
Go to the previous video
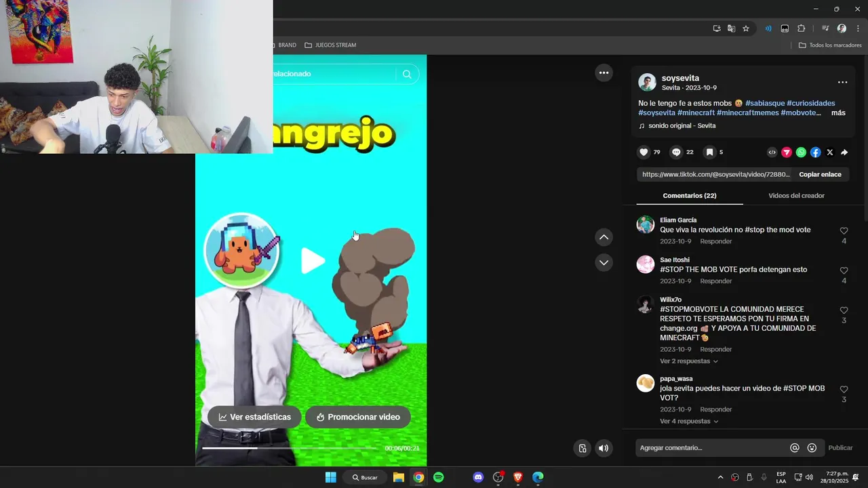pyautogui.click(x=604, y=237)
